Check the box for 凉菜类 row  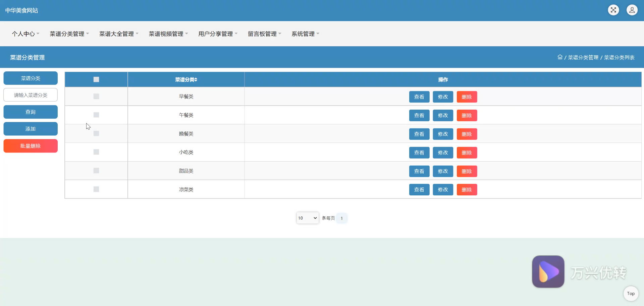pyautogui.click(x=96, y=189)
